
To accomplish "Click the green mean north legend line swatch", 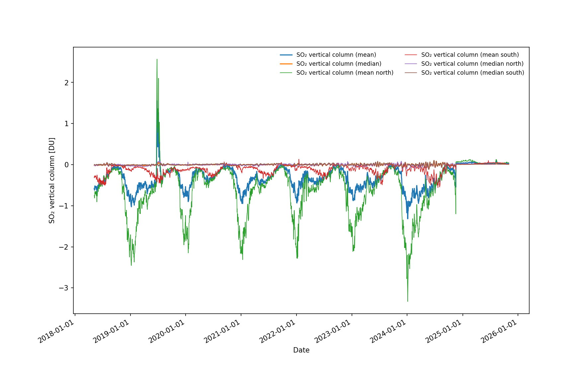I will (x=286, y=73).
